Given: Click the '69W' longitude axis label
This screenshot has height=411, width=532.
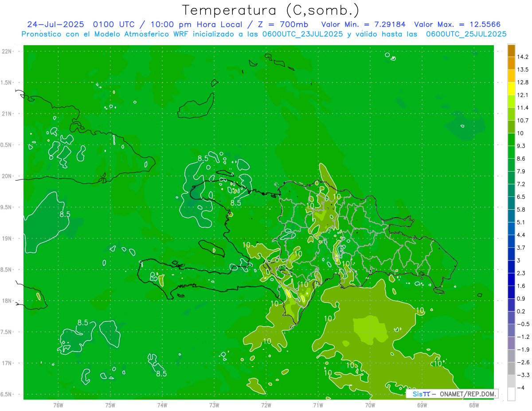Looking at the screenshot, I should pyautogui.click(x=422, y=405).
